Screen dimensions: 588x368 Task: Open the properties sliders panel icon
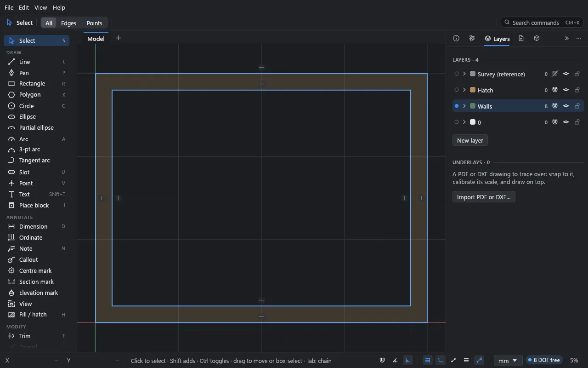(472, 39)
